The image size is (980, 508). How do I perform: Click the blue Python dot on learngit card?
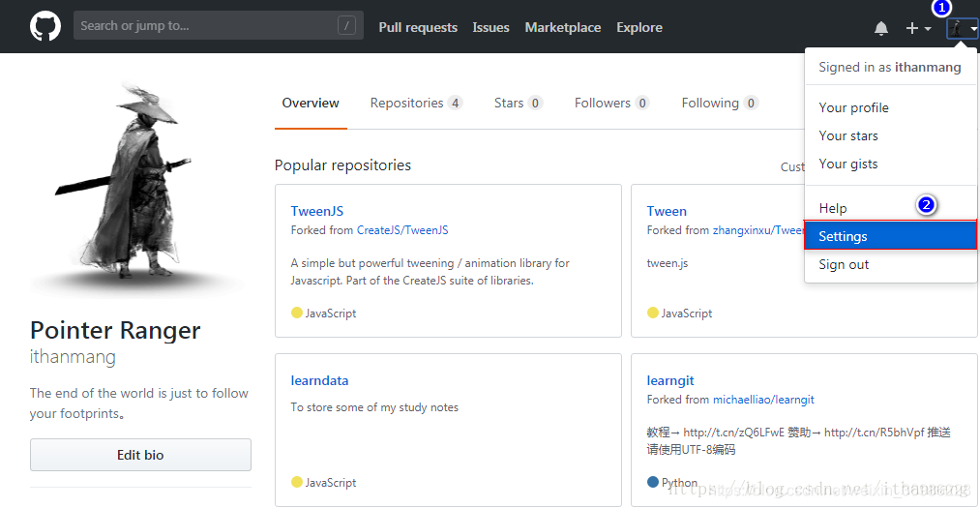click(652, 482)
